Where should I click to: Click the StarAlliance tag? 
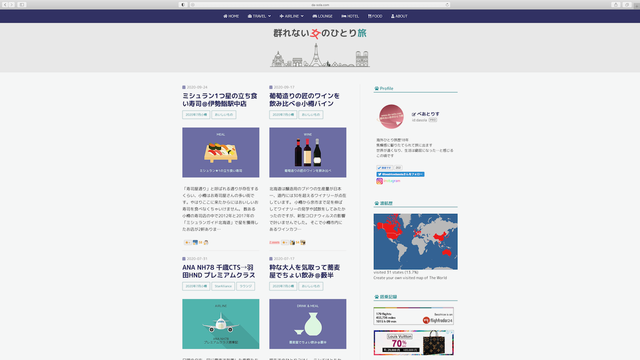[223, 286]
